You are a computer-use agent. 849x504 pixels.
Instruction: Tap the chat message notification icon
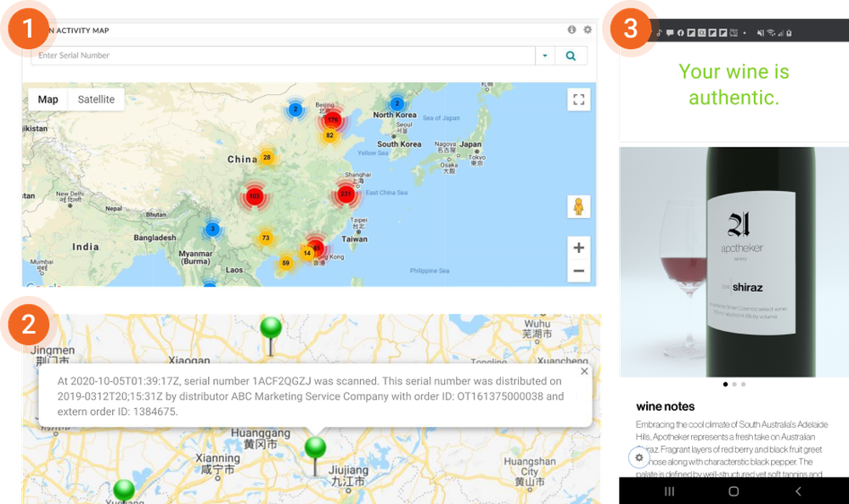click(670, 33)
